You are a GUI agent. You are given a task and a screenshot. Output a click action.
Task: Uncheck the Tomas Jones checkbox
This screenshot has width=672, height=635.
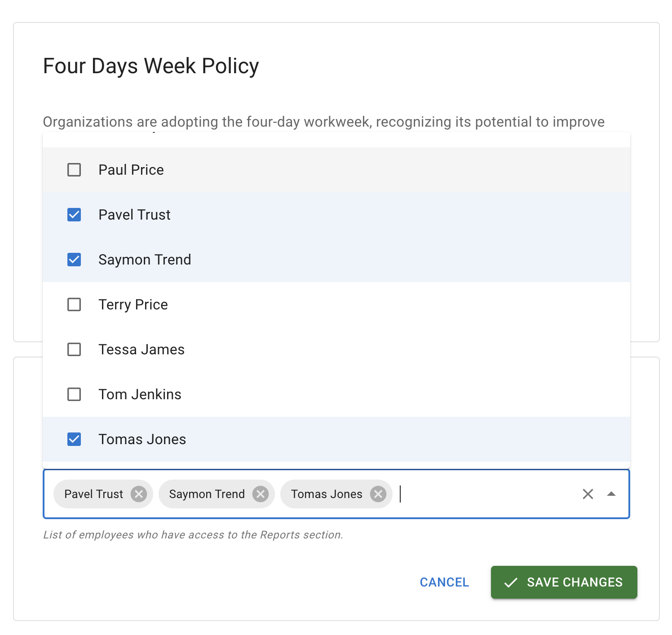[74, 439]
